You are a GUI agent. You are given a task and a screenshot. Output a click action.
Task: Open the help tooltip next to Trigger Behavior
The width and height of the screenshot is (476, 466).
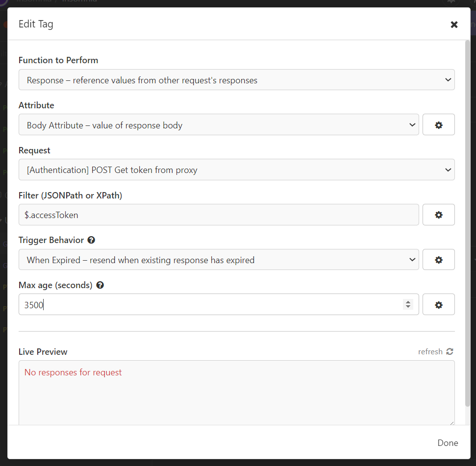pos(91,240)
